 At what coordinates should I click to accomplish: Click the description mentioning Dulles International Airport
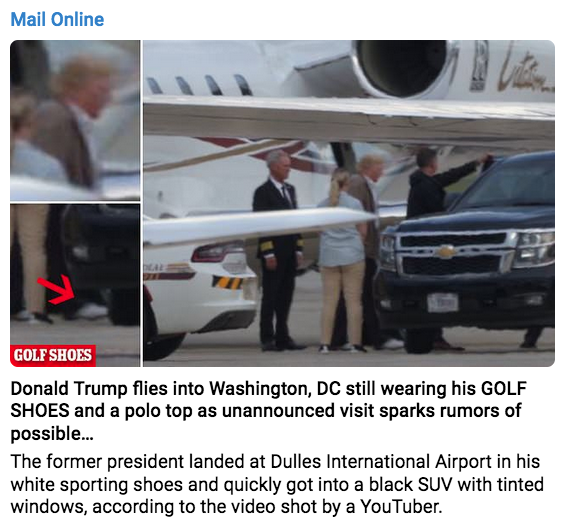[277, 484]
